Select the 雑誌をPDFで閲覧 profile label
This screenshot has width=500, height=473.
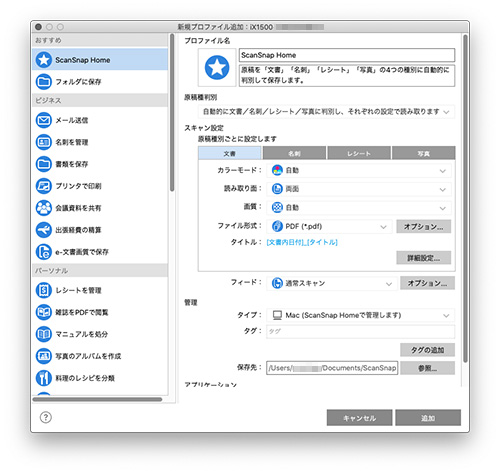pos(82,312)
